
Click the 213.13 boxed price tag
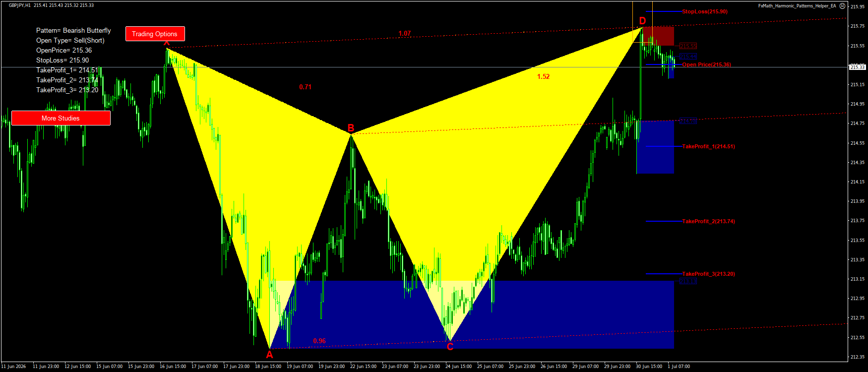click(x=688, y=281)
